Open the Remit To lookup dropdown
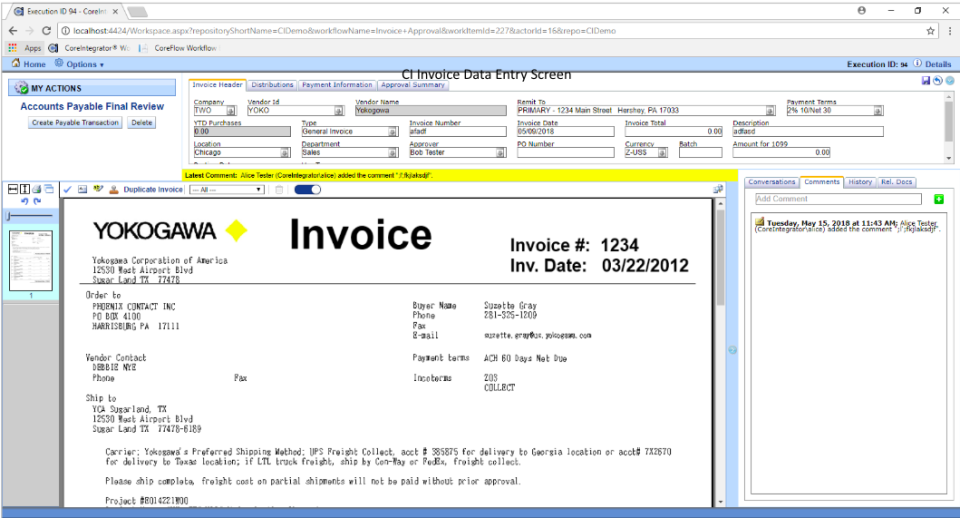960x518 pixels. pos(770,111)
